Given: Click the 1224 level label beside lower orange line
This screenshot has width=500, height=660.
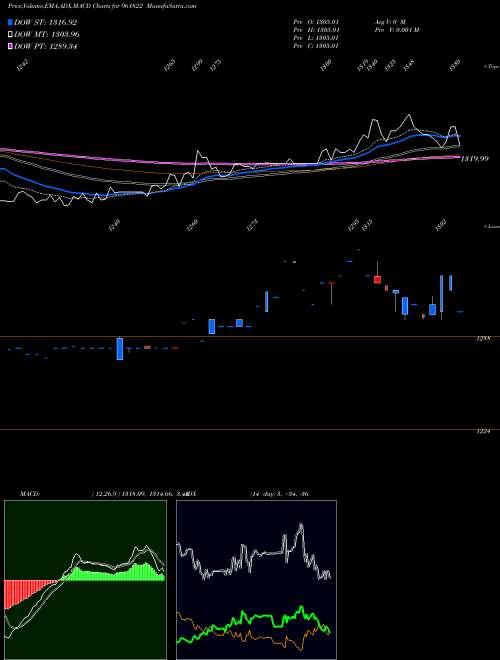Looking at the screenshot, I should click(483, 431).
